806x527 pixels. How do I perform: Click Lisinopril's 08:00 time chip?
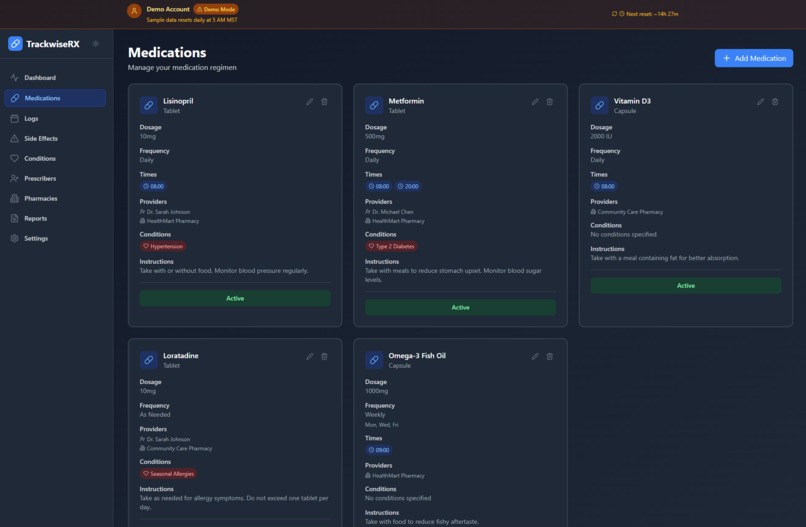[153, 186]
